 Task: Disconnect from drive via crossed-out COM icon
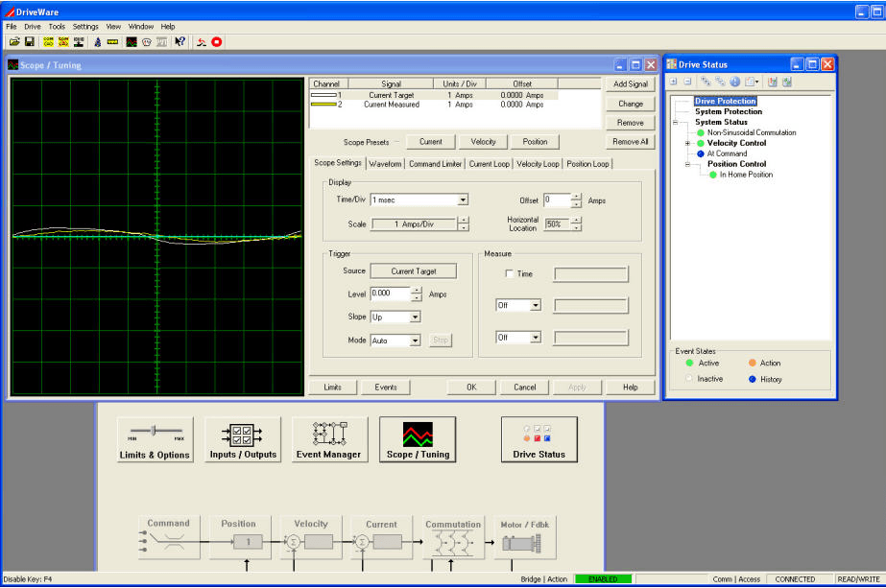click(x=63, y=42)
